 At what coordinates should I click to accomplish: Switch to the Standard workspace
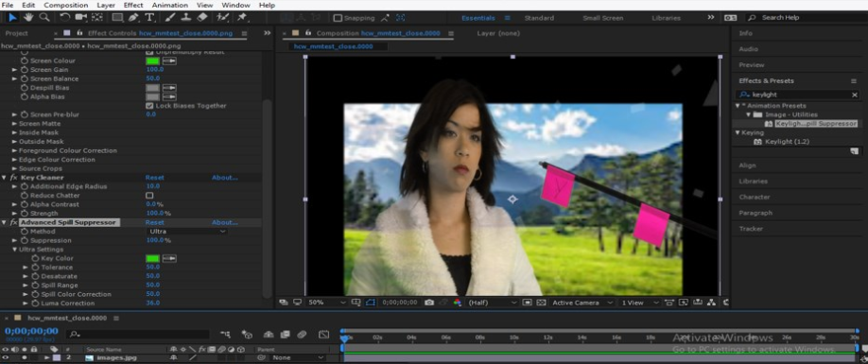(539, 18)
